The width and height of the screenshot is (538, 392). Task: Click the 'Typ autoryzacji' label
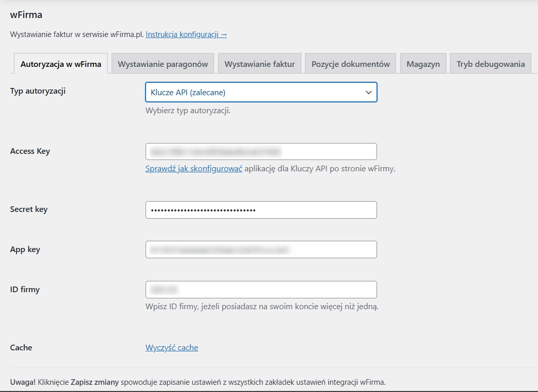[x=38, y=91]
